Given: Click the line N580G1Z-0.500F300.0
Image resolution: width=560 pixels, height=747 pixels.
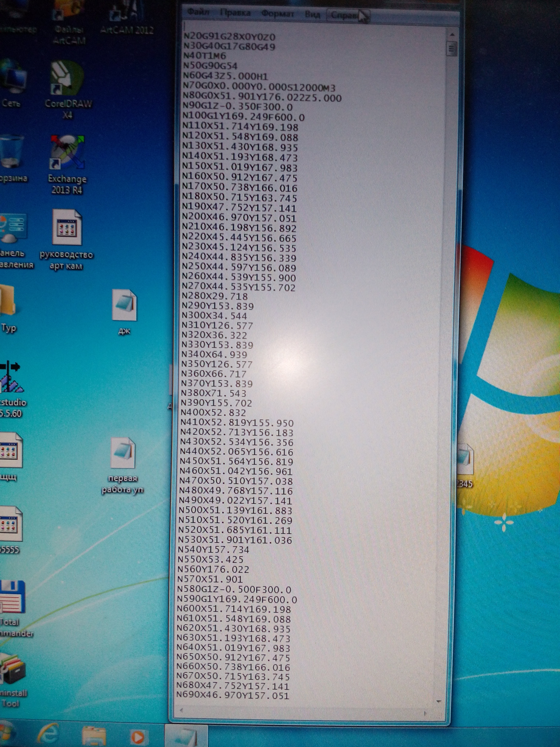Looking at the screenshot, I should click(234, 589).
